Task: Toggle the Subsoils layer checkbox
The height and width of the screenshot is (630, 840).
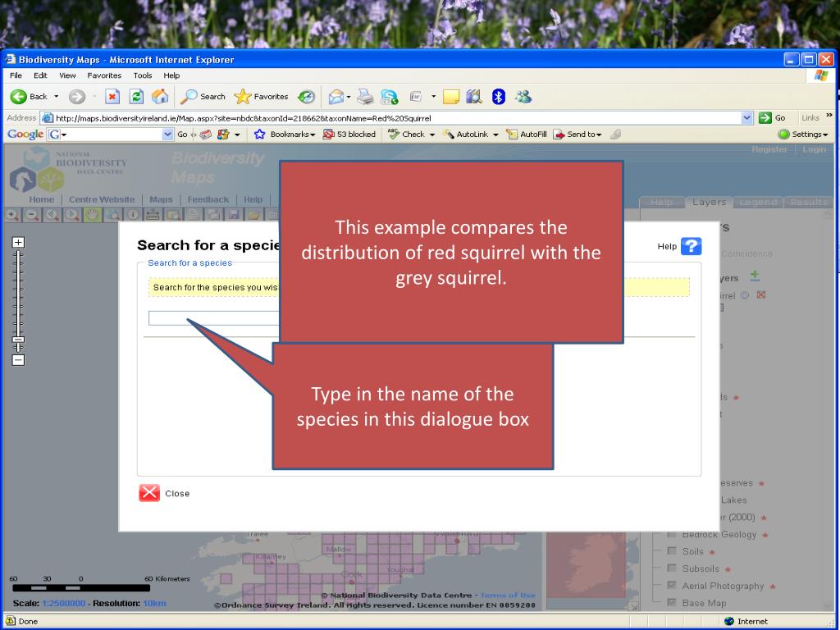Action: pyautogui.click(x=671, y=568)
